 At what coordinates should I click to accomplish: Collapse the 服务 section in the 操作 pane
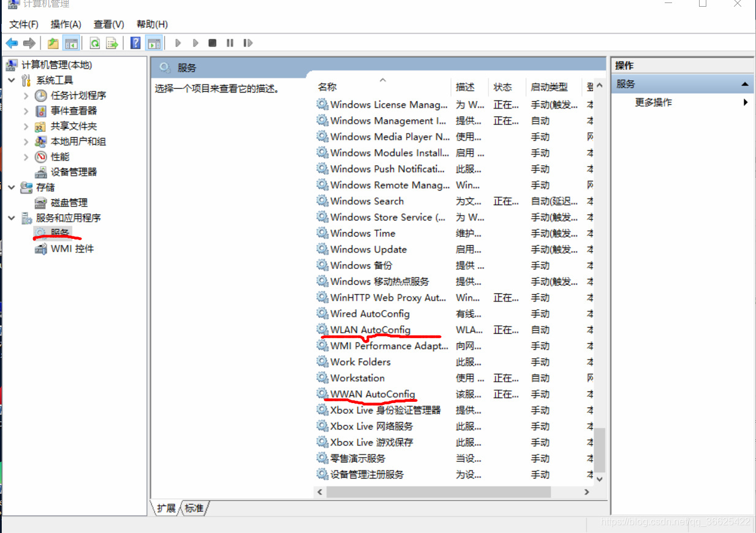tap(745, 84)
